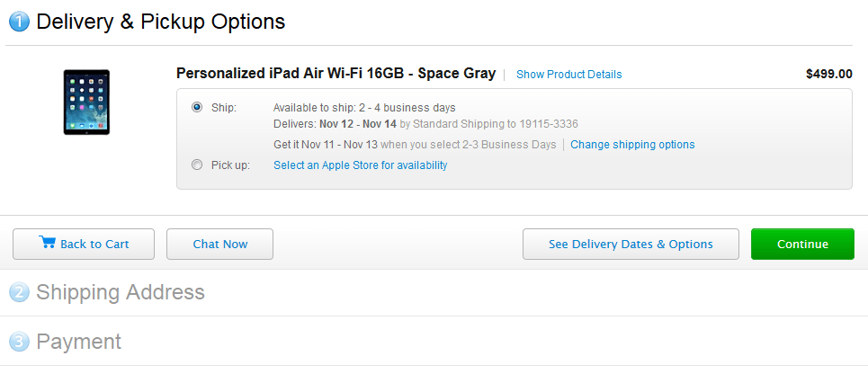Click the shopping cart icon
Viewport: 868px width, 374px height.
point(48,243)
